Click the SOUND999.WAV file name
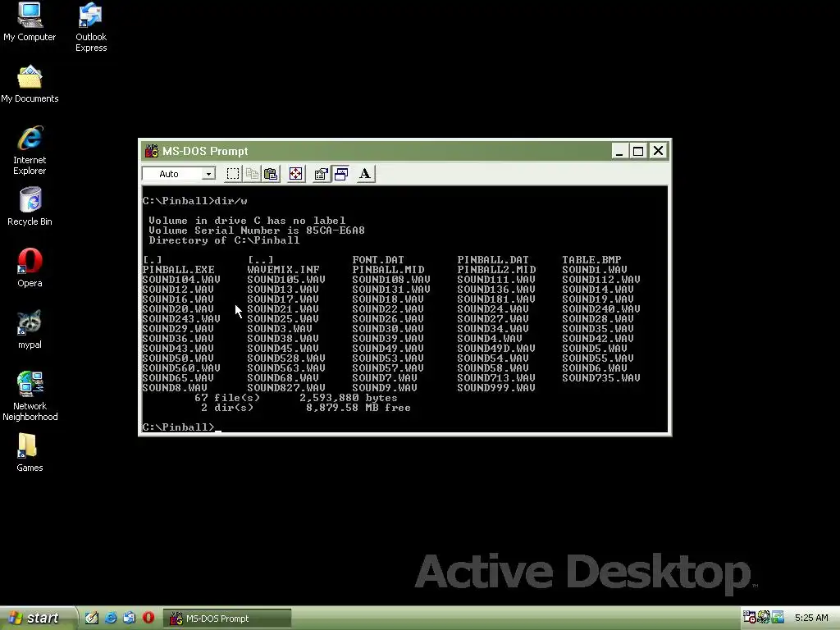The width and height of the screenshot is (840, 630). point(496,388)
